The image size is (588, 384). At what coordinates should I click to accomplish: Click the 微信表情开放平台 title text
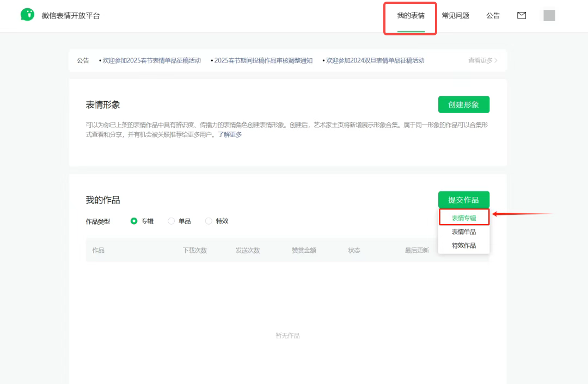pyautogui.click(x=71, y=16)
